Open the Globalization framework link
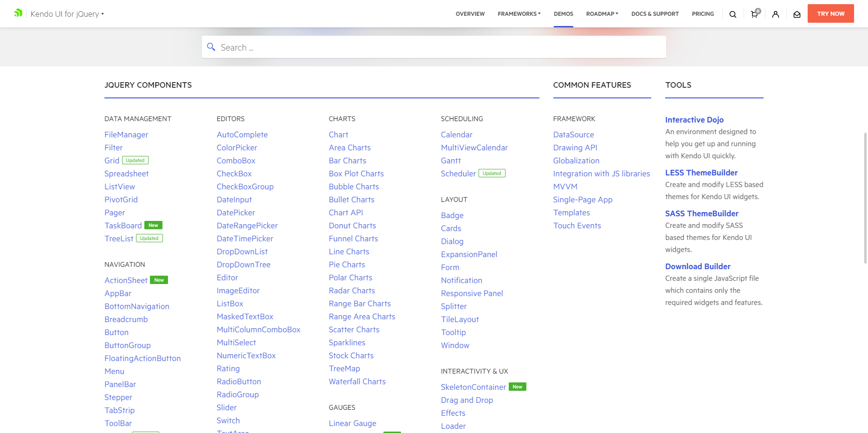 click(x=576, y=161)
